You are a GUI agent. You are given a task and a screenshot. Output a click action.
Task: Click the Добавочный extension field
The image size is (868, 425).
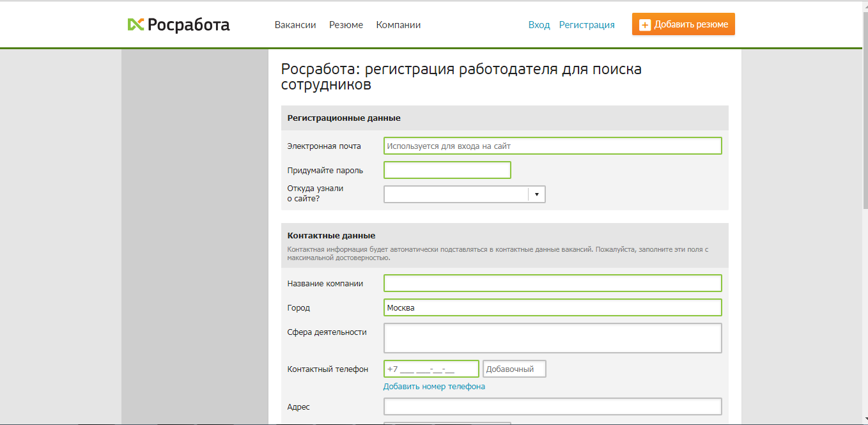[x=514, y=368]
